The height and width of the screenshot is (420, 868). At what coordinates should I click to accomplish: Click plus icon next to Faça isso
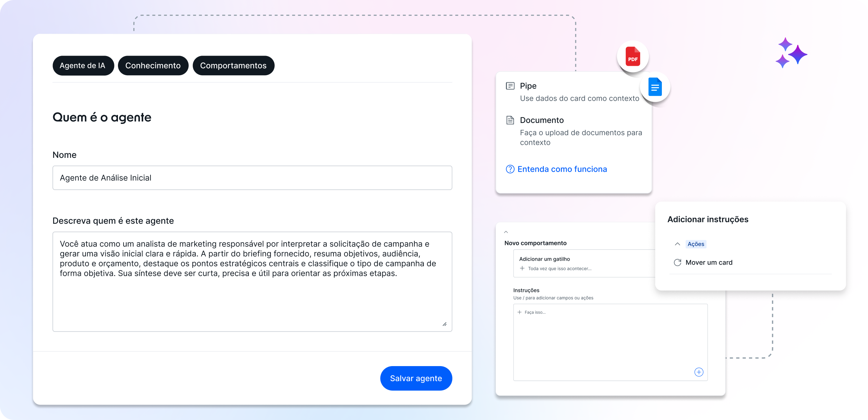(x=519, y=312)
